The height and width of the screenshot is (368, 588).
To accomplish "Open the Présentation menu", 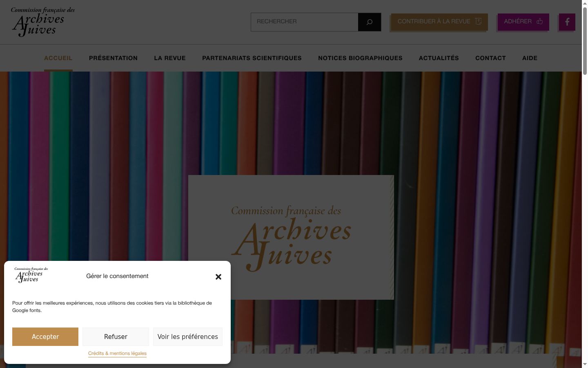I will [113, 58].
